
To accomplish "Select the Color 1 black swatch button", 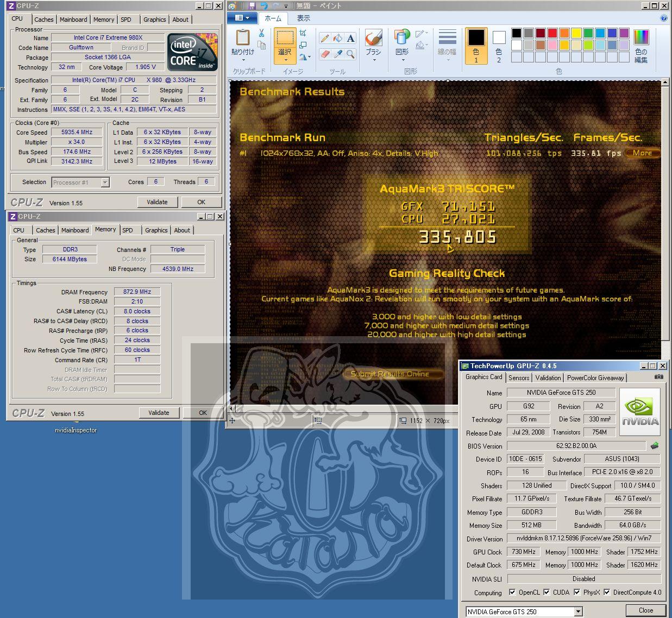I will 476,46.
